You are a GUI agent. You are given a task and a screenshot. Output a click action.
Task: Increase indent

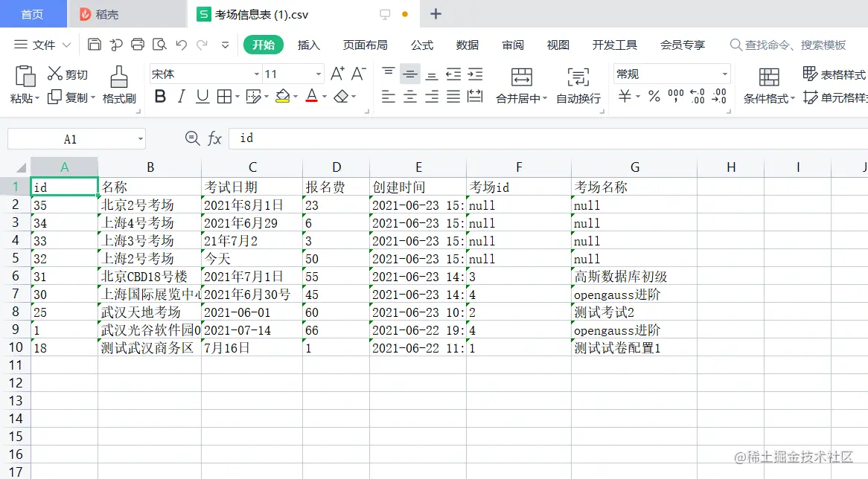click(x=475, y=74)
